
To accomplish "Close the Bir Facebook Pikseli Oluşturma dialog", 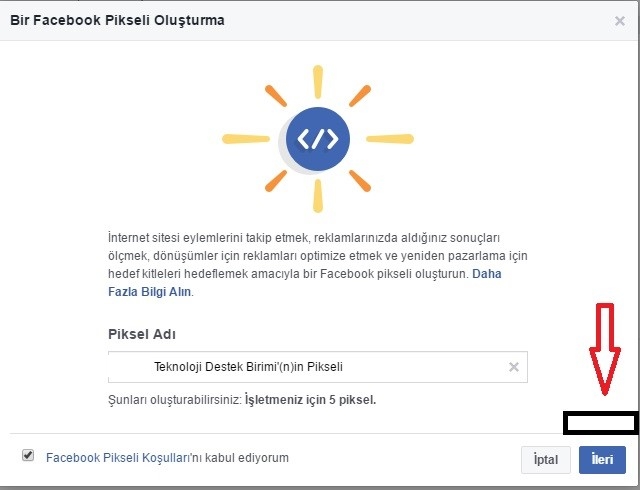I will click(620, 20).
